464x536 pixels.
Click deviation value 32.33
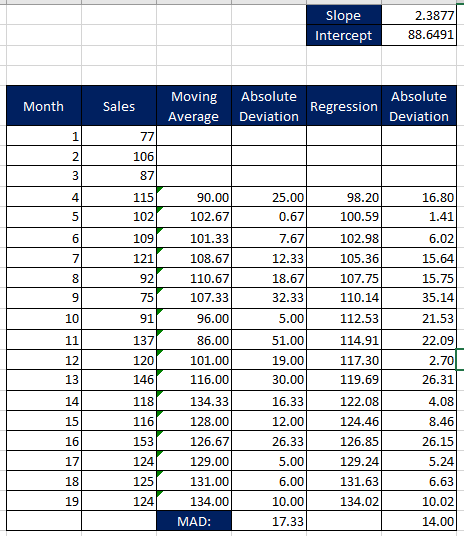coord(269,298)
